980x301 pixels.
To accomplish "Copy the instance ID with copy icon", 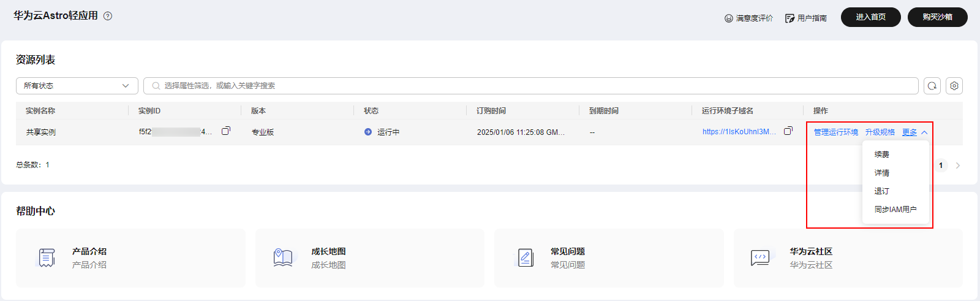I will (x=226, y=131).
